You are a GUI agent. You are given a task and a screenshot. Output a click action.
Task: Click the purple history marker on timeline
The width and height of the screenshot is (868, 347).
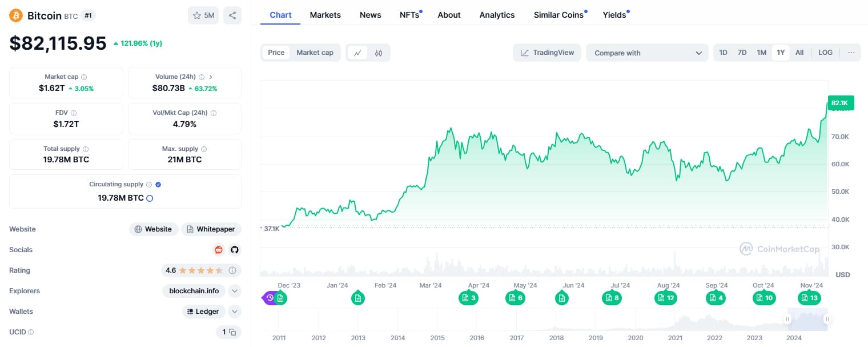coord(270,298)
